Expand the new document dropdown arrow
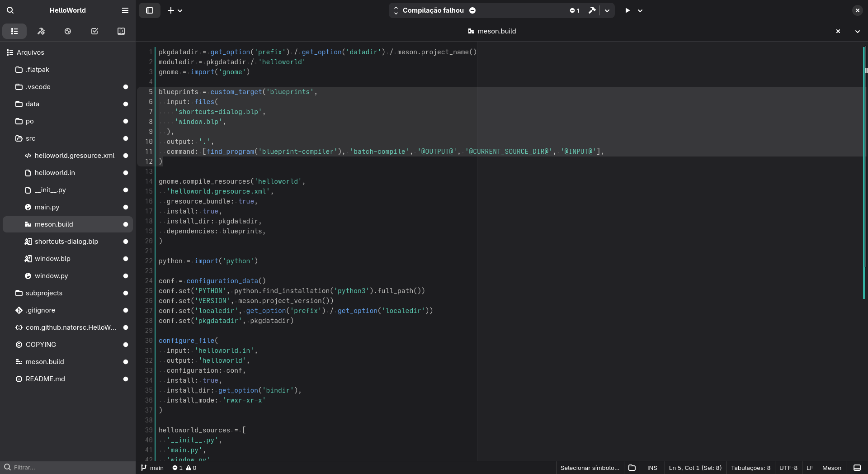 point(180,10)
